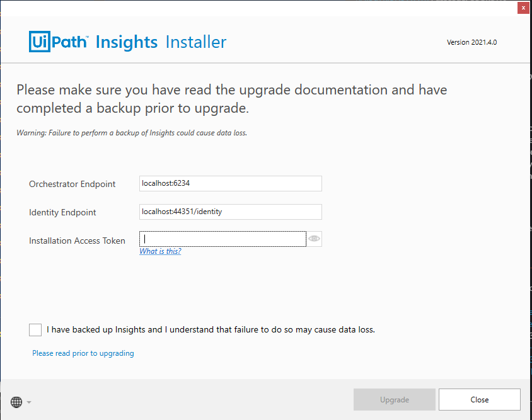Click the Version 2021.4.0 text
532x420 pixels.
(471, 42)
